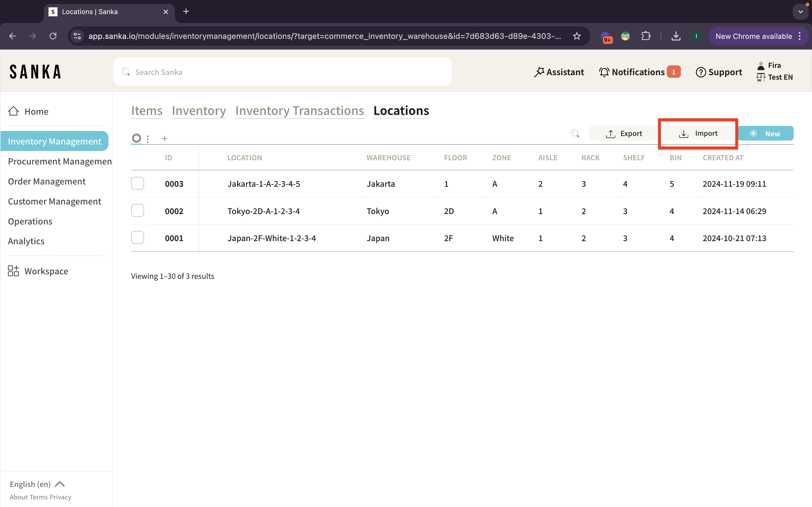The image size is (812, 507).
Task: Open the Assistant wand icon
Action: point(539,72)
